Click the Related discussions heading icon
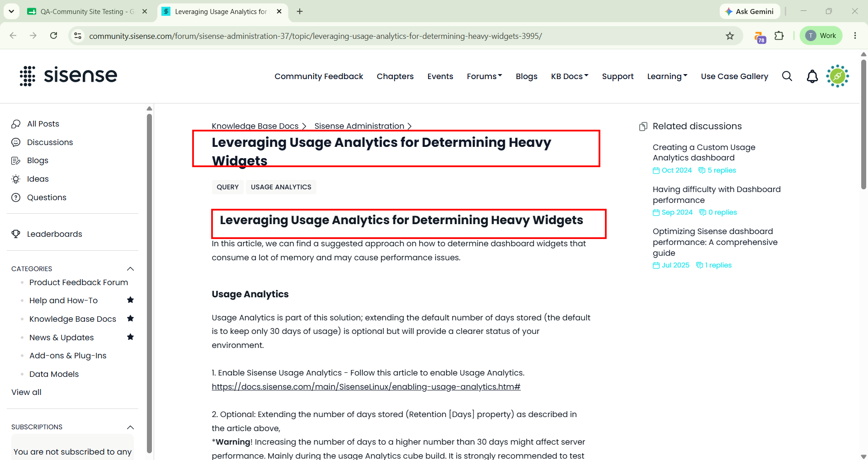Image resolution: width=868 pixels, height=460 pixels. (x=643, y=127)
